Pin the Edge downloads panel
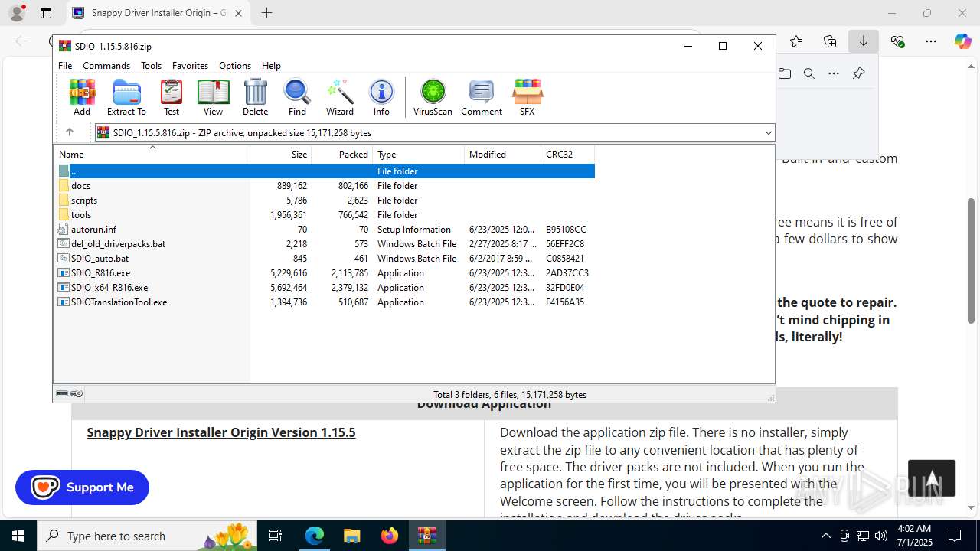This screenshot has width=980, height=551. 858,73
